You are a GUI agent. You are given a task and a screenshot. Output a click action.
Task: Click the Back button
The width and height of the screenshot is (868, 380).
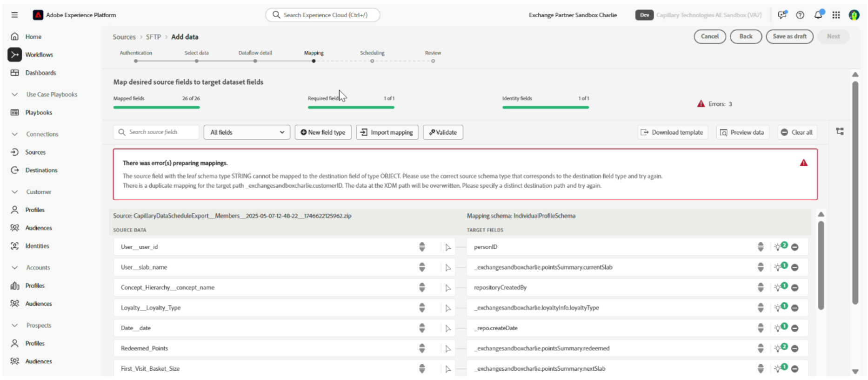746,36
